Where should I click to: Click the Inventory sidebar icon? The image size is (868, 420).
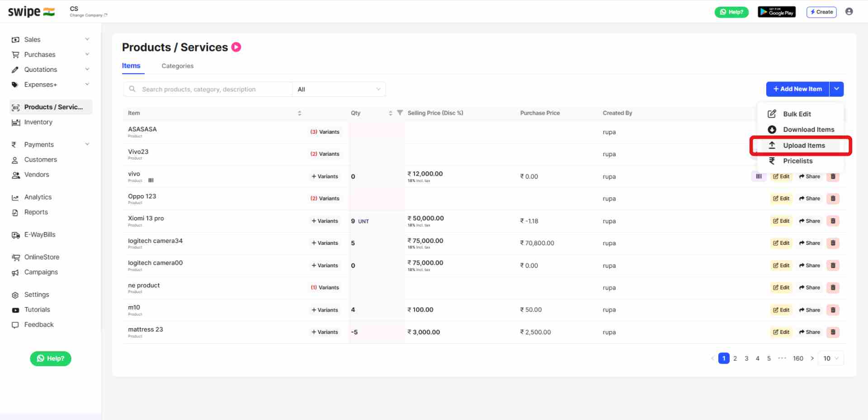point(15,122)
